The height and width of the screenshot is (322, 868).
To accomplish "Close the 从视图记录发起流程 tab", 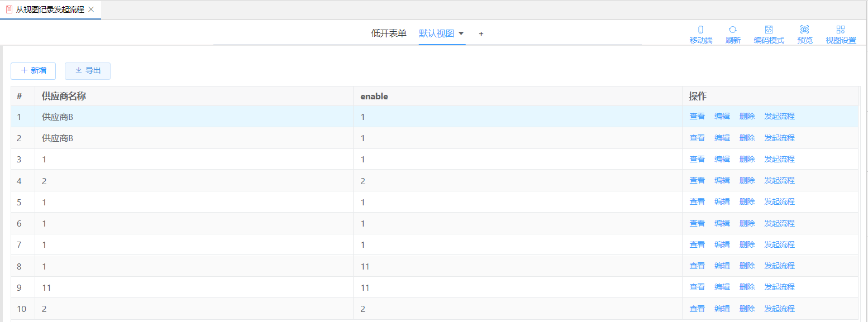I will [x=91, y=9].
